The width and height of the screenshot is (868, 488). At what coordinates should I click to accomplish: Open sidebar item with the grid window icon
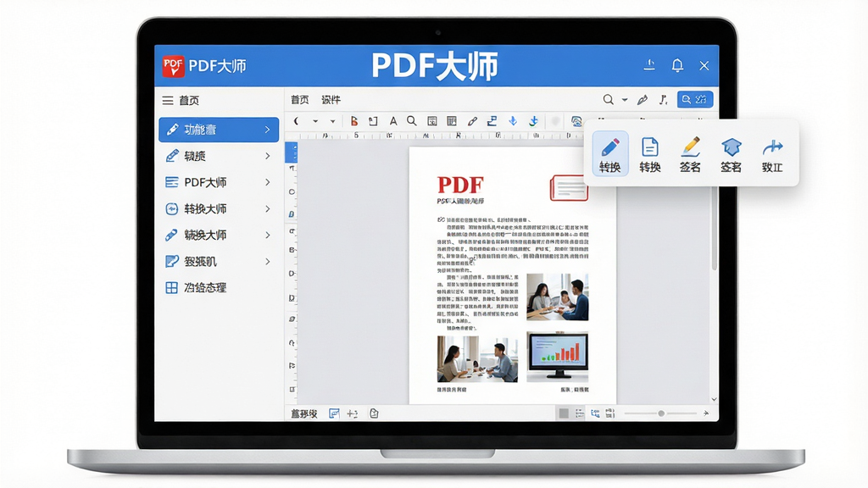click(219, 288)
